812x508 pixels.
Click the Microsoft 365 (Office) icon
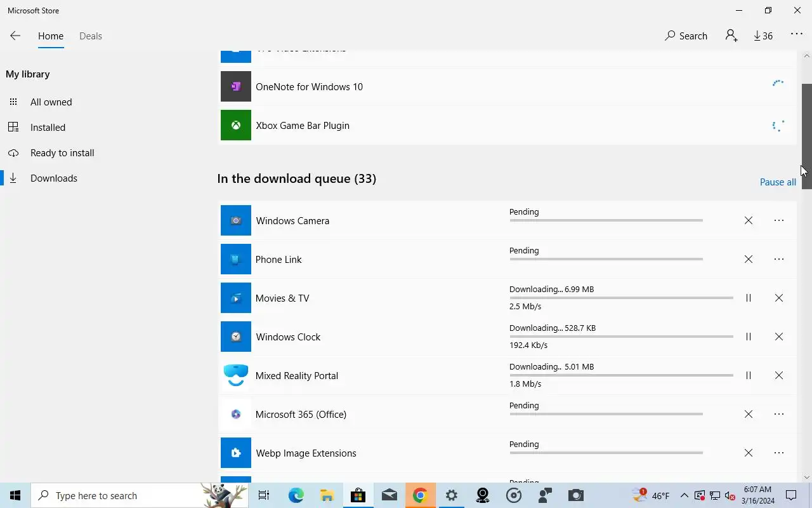pyautogui.click(x=236, y=414)
